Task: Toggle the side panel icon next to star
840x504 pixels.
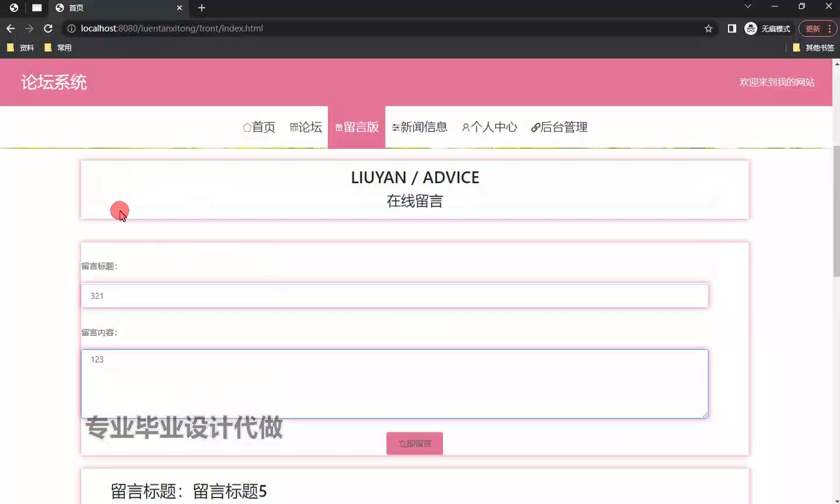Action: [x=731, y=28]
